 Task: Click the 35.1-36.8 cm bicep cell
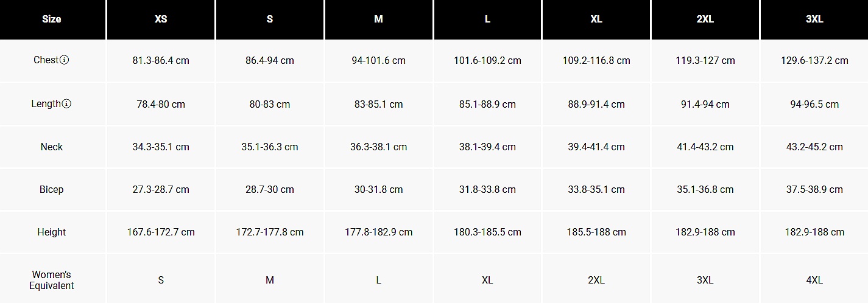(705, 189)
